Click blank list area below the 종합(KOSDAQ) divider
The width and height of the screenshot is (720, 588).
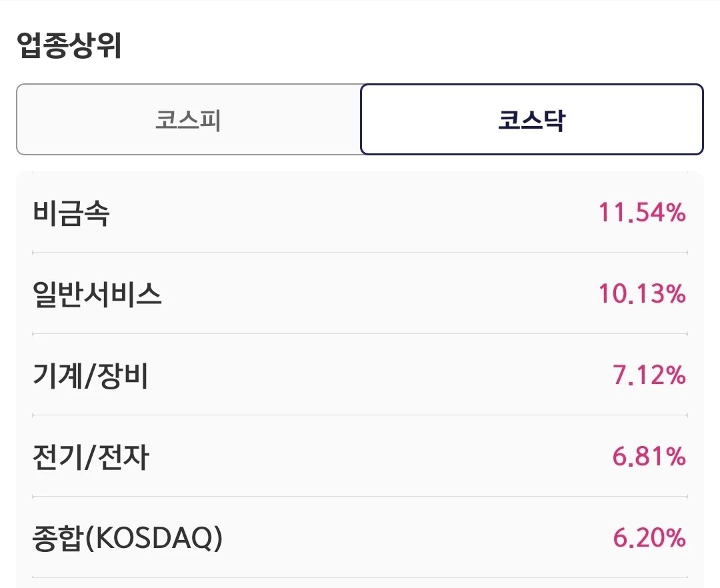click(x=360, y=584)
